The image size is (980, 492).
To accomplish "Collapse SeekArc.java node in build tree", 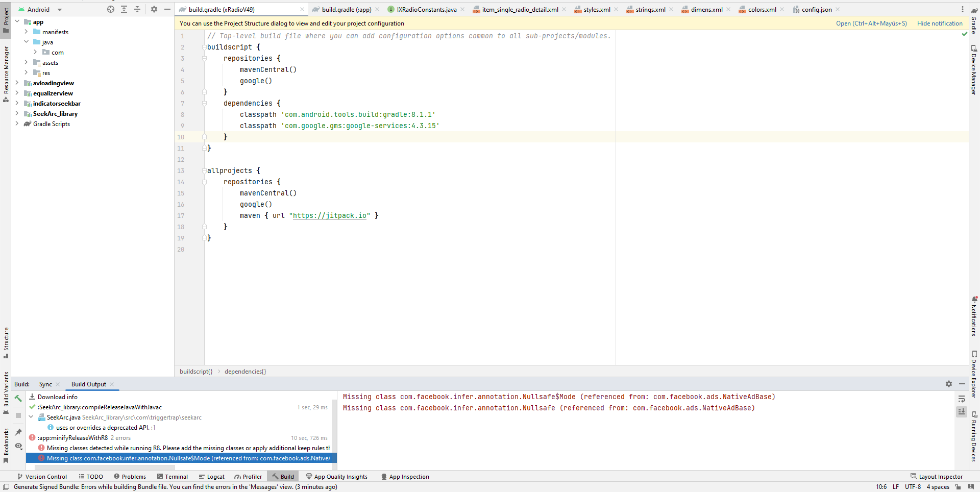I will coord(31,417).
